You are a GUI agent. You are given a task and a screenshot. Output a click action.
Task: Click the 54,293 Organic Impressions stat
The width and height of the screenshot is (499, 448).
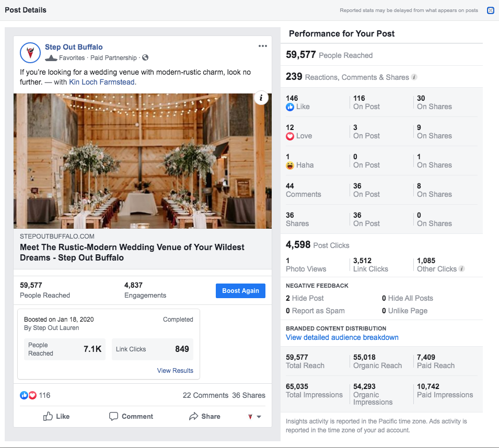coord(373,394)
